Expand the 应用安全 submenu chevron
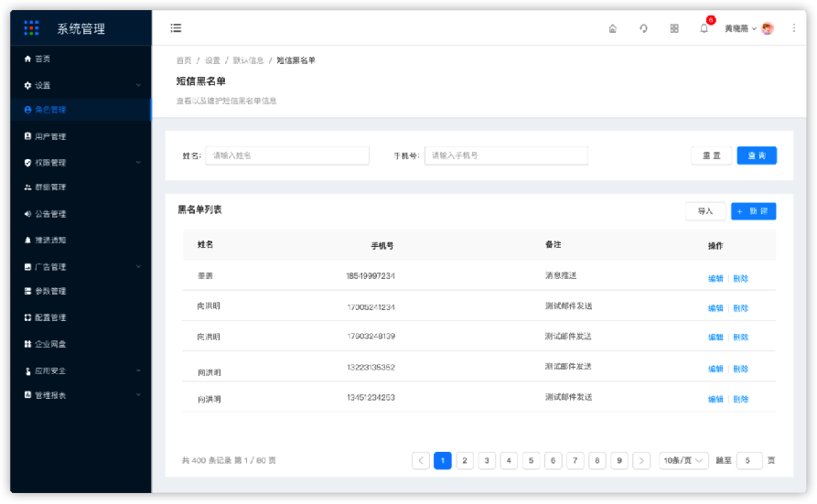 pos(138,370)
